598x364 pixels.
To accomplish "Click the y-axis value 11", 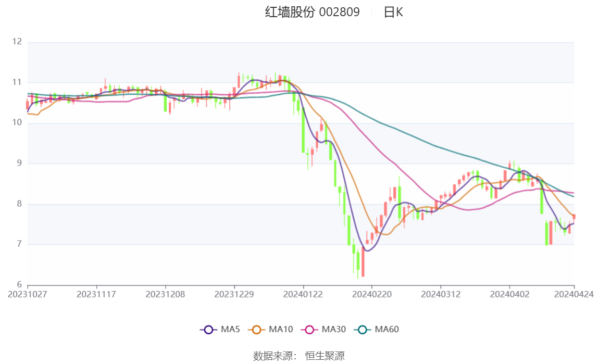I will 17,82.
